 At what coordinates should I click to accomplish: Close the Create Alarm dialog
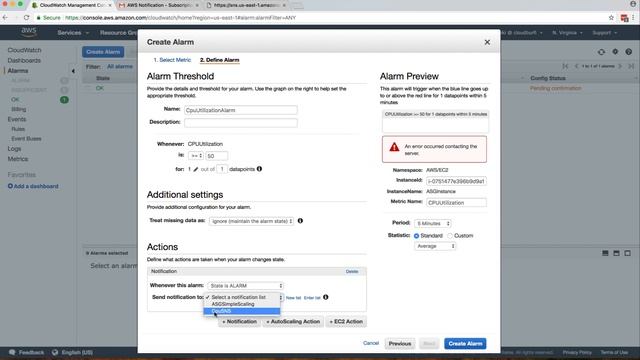click(x=487, y=42)
